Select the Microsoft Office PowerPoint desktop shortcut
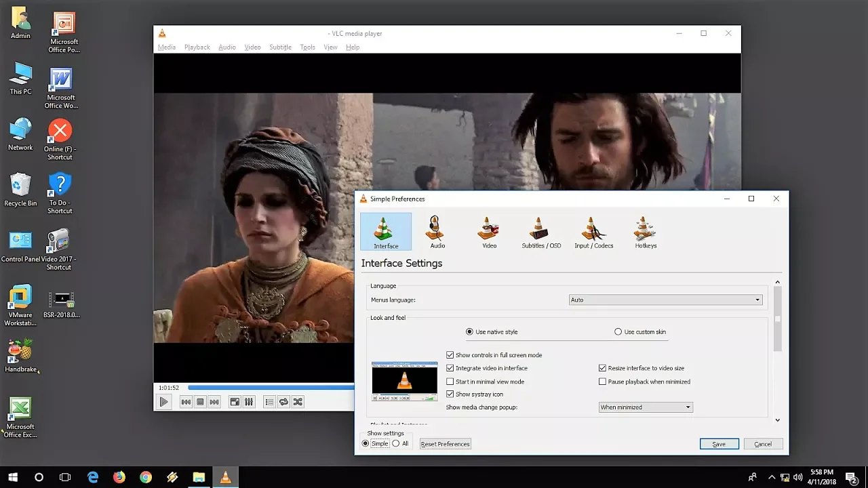Image resolution: width=868 pixels, height=488 pixels. coord(64,33)
